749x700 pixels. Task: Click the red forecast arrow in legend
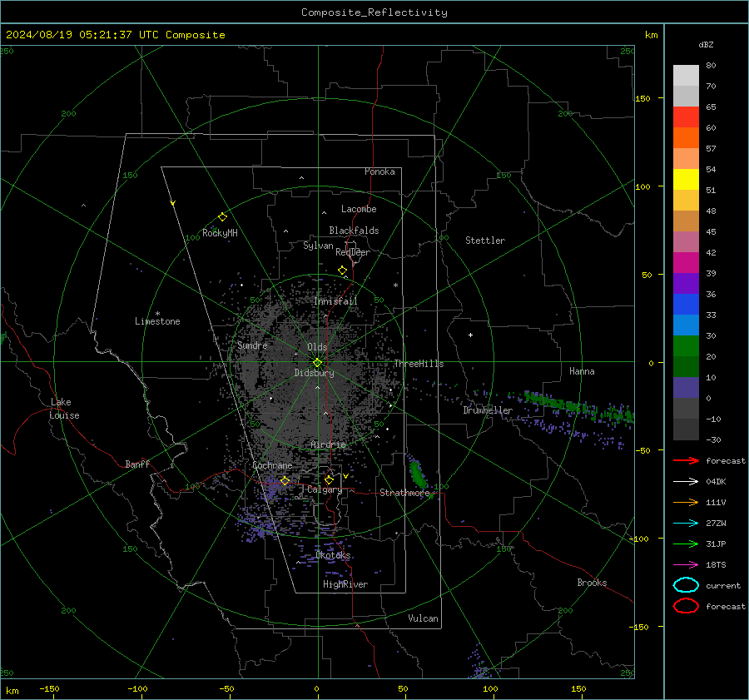tap(686, 460)
